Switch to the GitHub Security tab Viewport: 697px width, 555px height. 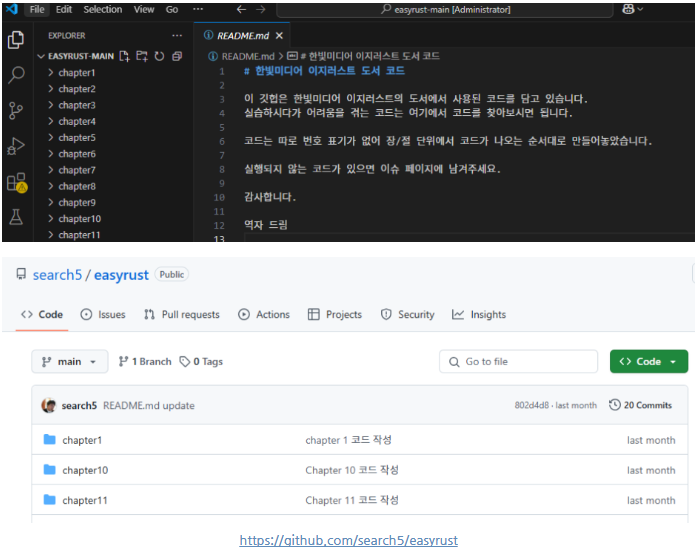pyautogui.click(x=408, y=315)
